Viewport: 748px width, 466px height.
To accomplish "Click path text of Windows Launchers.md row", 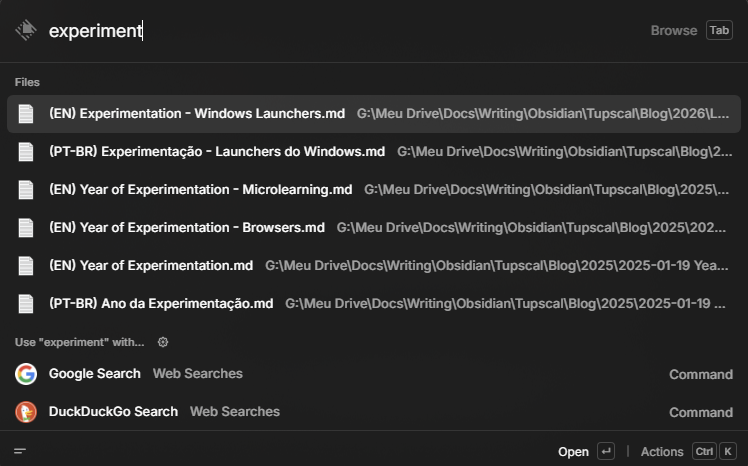I will (543, 114).
